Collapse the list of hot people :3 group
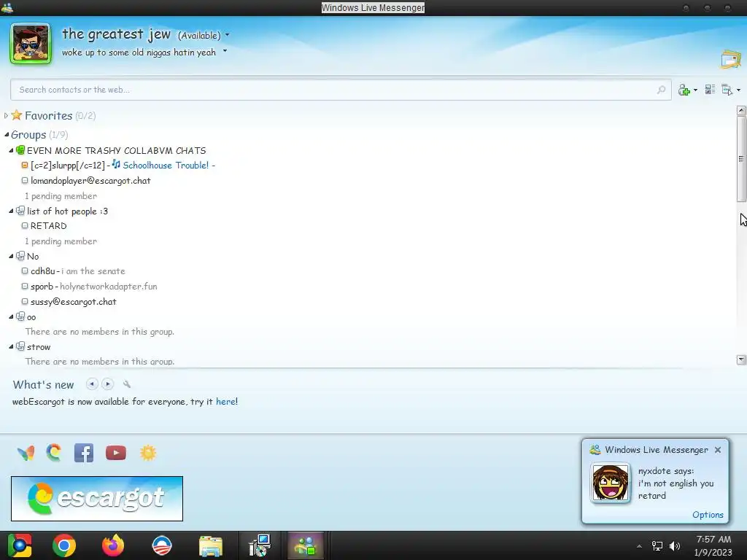747x560 pixels. click(11, 211)
